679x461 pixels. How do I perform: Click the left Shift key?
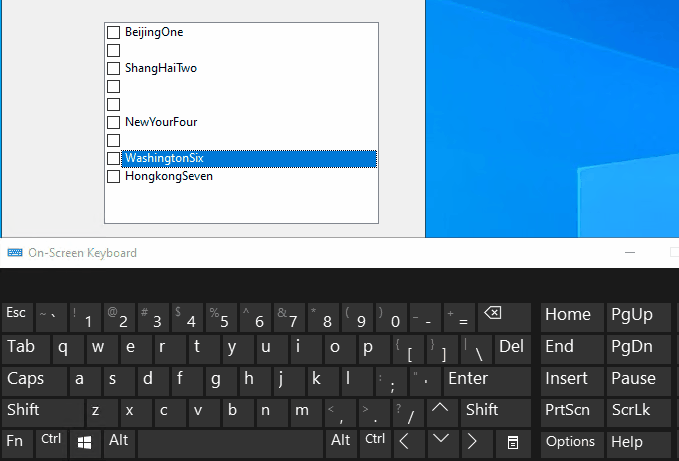(x=43, y=412)
